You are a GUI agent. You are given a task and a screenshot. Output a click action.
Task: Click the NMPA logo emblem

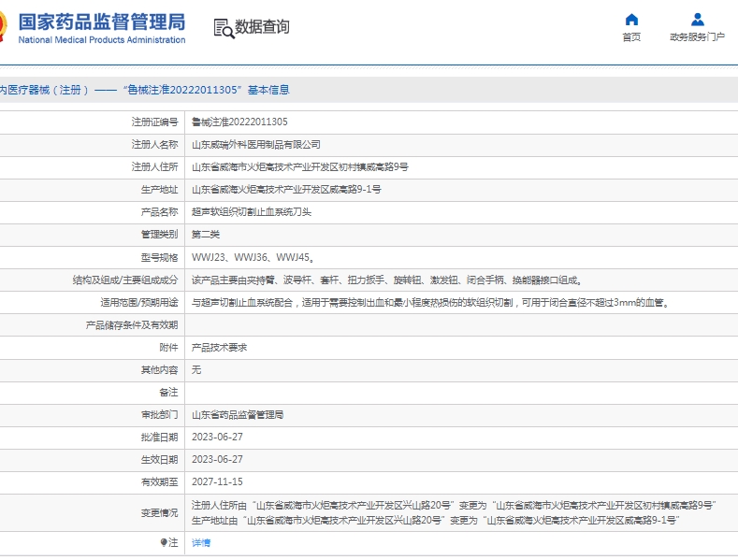pyautogui.click(x=4, y=26)
